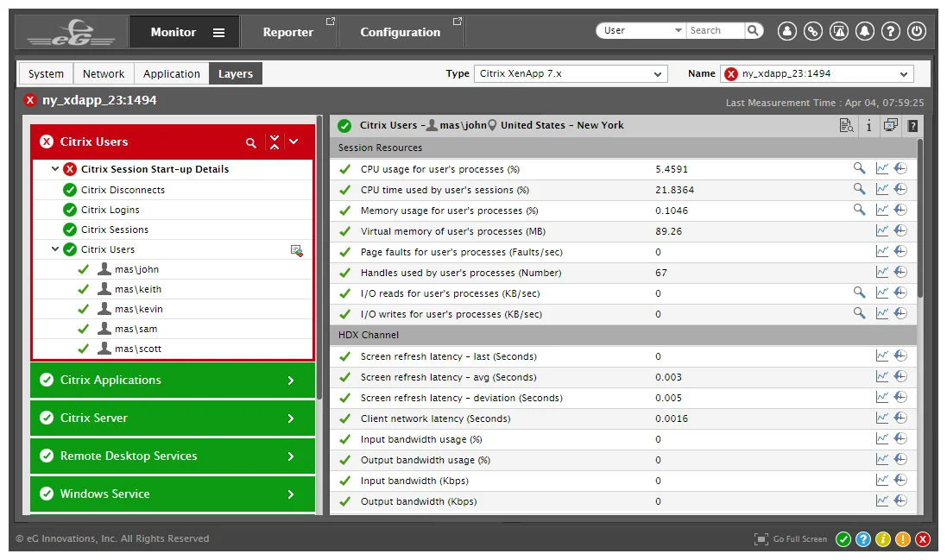Click the configure icon beside Citrix Users test

coord(296,250)
